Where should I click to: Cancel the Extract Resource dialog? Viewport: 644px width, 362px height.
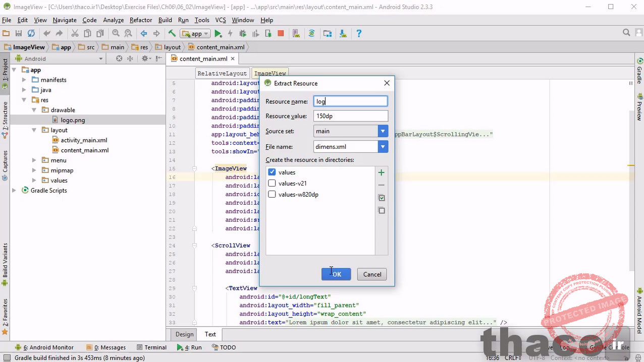point(372,274)
